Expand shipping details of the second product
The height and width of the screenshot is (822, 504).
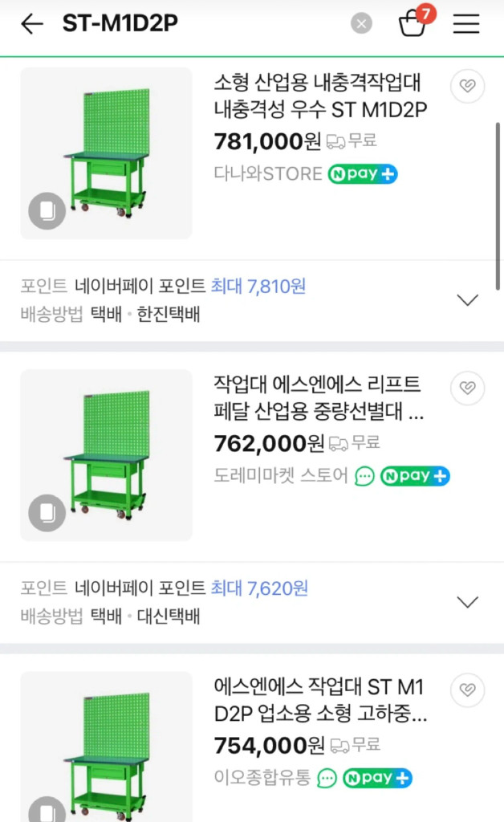click(467, 601)
